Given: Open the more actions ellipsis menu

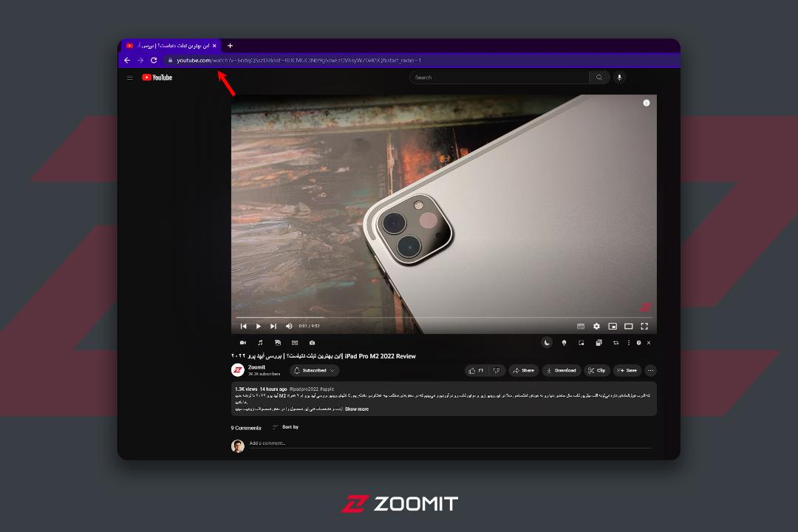Looking at the screenshot, I should point(650,371).
